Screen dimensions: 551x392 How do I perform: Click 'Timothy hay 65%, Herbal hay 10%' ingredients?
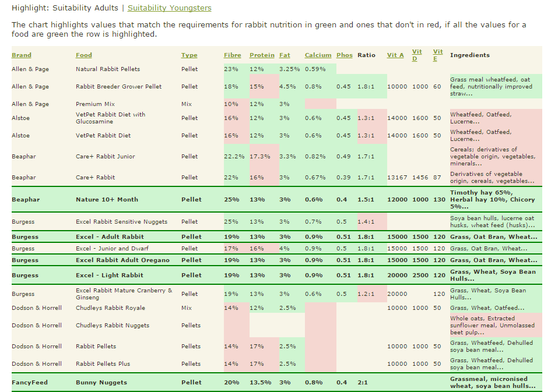[x=492, y=199]
